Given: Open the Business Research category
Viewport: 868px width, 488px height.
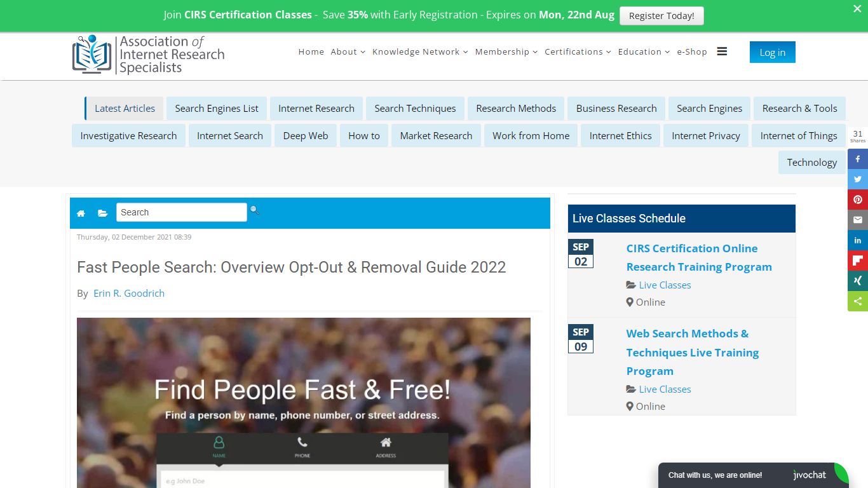Looking at the screenshot, I should pyautogui.click(x=616, y=108).
